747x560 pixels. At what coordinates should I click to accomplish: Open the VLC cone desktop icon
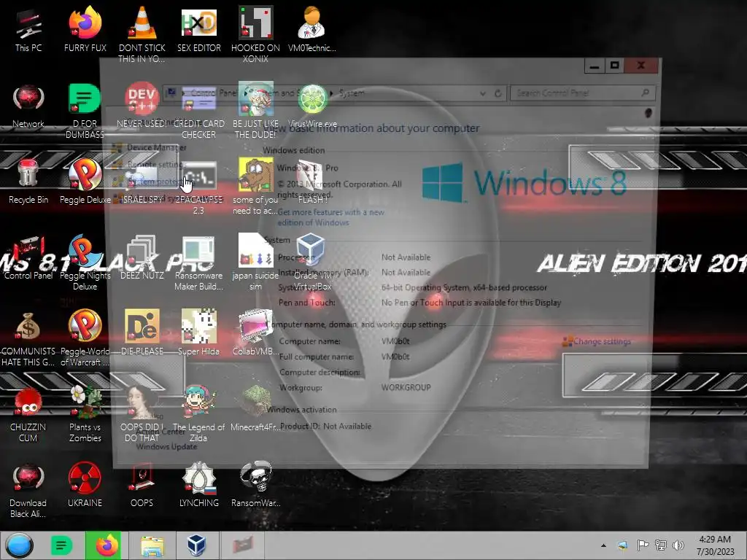142,34
